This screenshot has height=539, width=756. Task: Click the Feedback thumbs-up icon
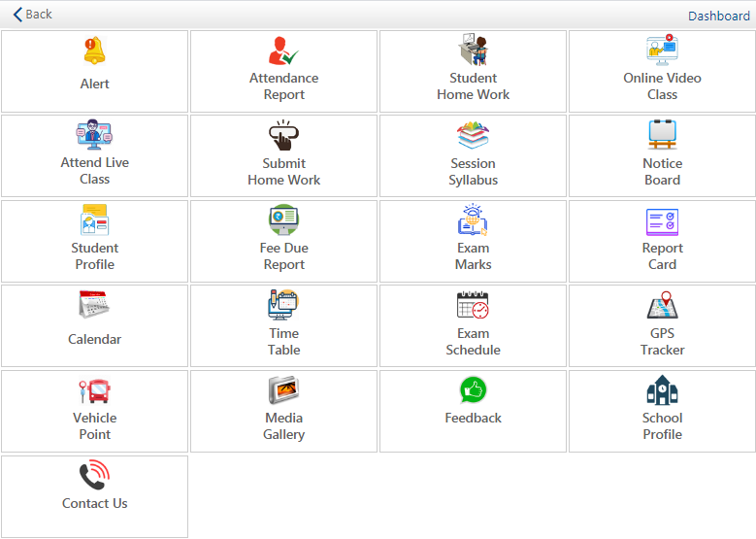pyautogui.click(x=473, y=389)
